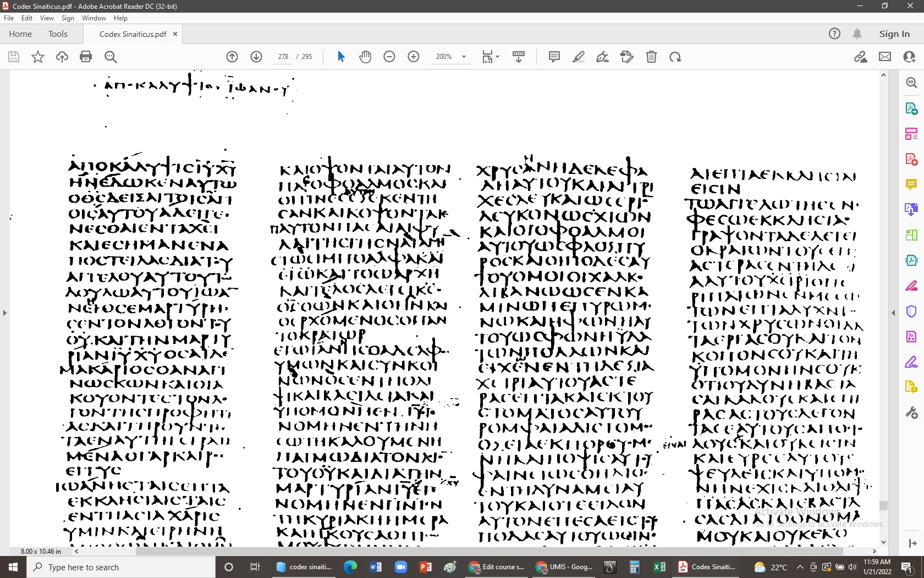This screenshot has width=924, height=578.
Task: Click the delete trash icon
Action: (651, 57)
